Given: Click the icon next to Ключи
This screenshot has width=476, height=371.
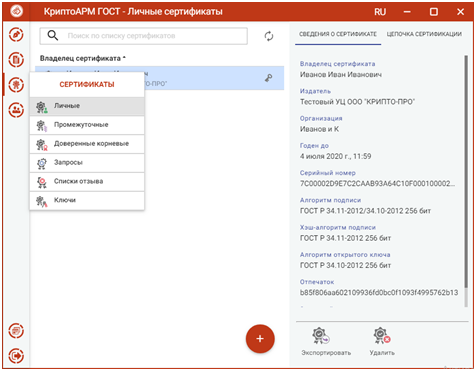Looking at the screenshot, I should tap(42, 201).
